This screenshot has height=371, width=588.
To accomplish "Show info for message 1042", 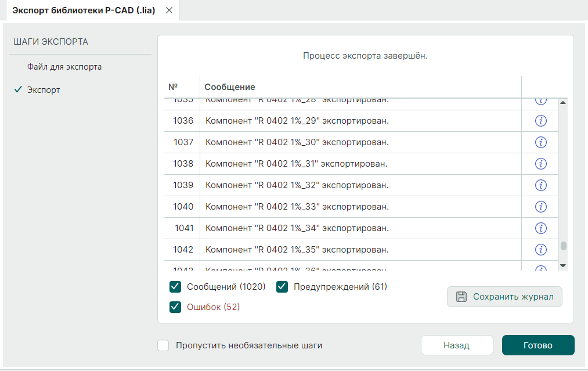I will pos(540,250).
